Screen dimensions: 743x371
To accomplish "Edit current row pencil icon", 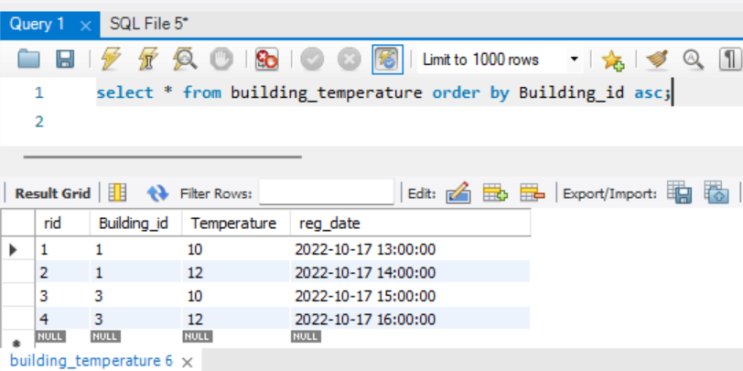I will pyautogui.click(x=458, y=193).
